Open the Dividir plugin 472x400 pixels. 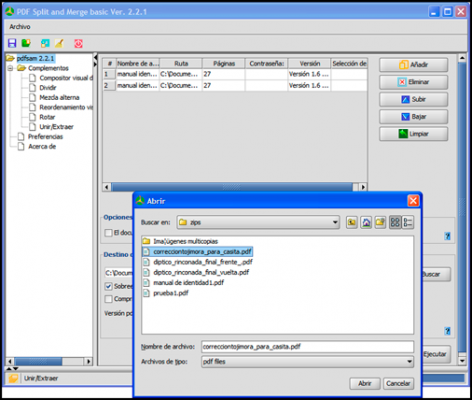(x=48, y=88)
